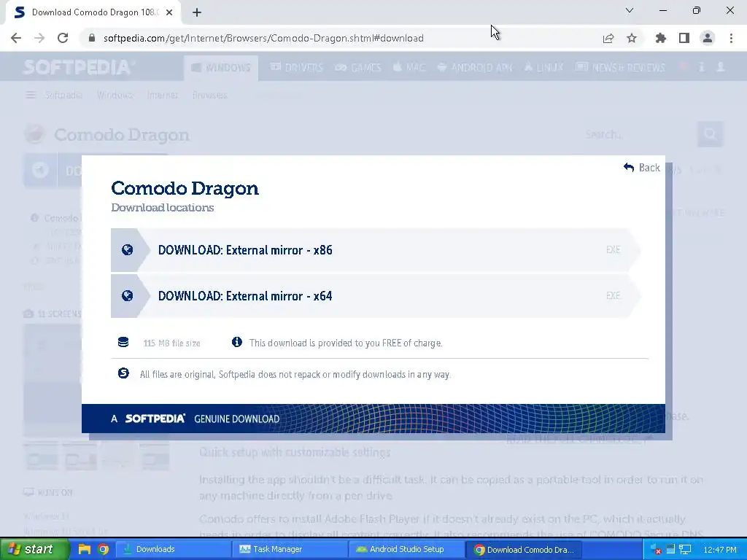Click network error tray icon
The height and width of the screenshot is (560, 747).
pos(656,550)
